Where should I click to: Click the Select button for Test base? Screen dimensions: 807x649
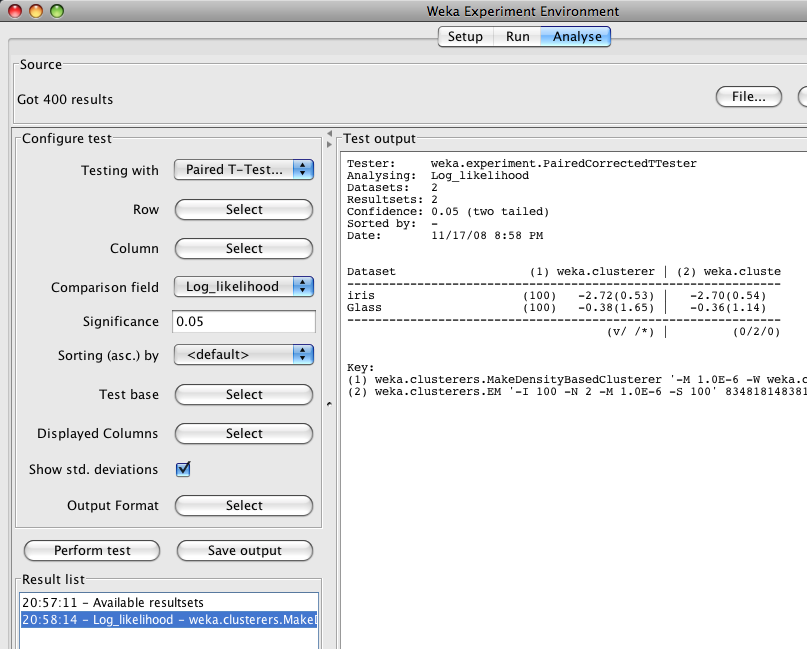click(243, 395)
